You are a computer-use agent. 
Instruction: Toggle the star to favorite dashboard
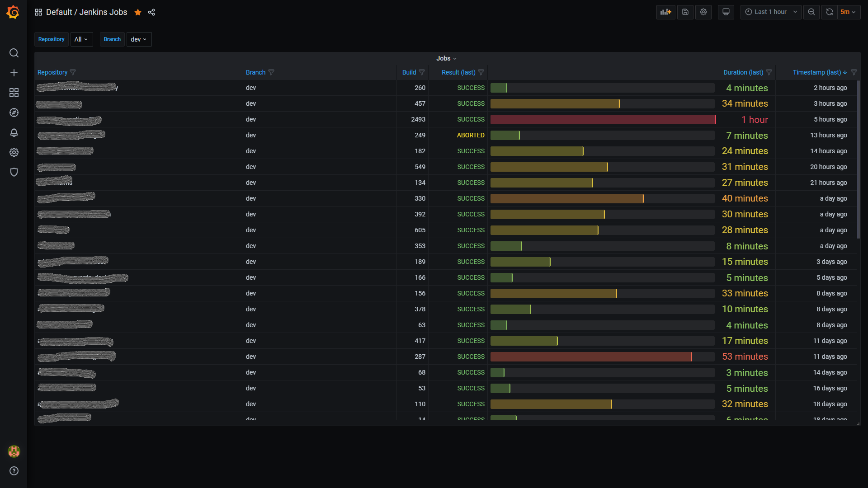pyautogui.click(x=138, y=12)
